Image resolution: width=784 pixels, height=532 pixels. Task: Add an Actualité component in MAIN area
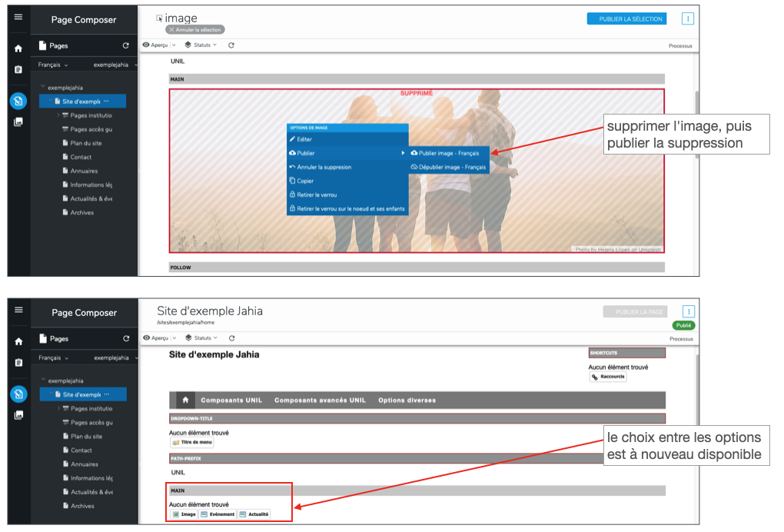254,514
